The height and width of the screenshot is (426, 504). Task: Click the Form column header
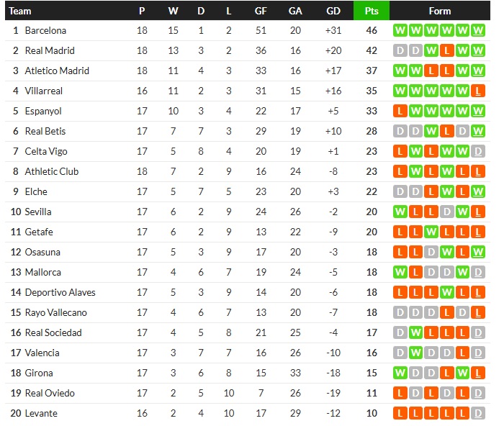pos(439,11)
